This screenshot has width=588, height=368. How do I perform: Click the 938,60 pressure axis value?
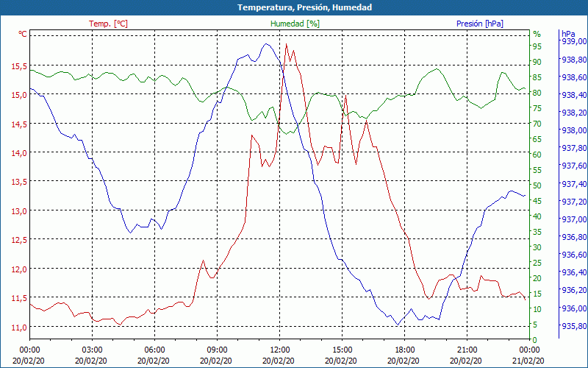(574, 77)
